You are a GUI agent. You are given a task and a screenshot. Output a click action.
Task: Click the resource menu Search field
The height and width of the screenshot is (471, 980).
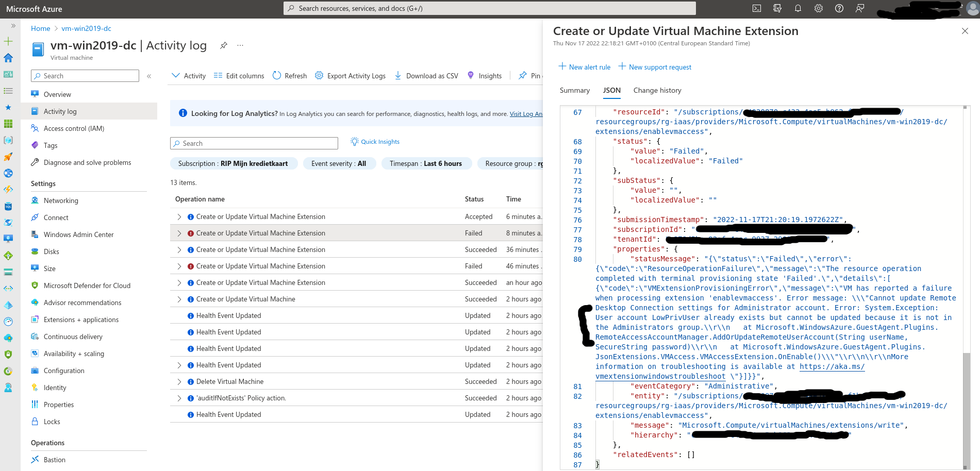point(85,76)
